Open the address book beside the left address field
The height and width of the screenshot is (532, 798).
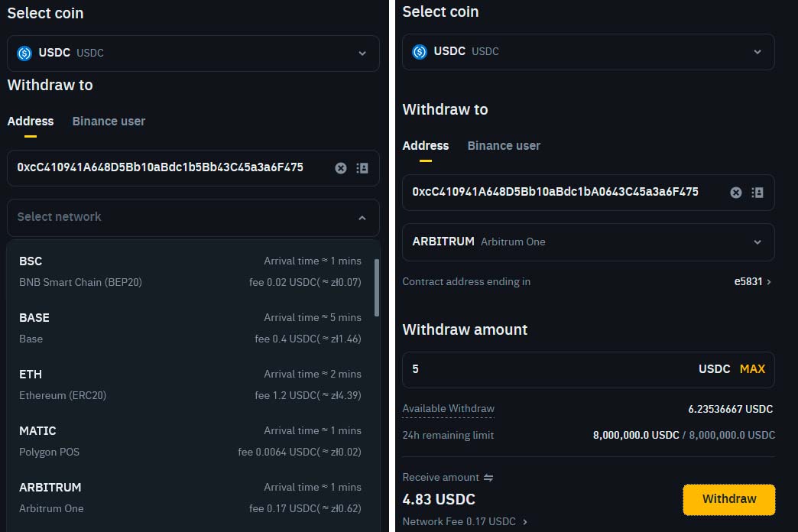(362, 167)
